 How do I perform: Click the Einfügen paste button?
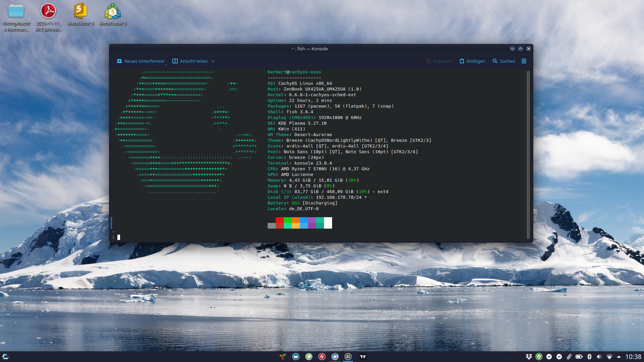pos(472,61)
